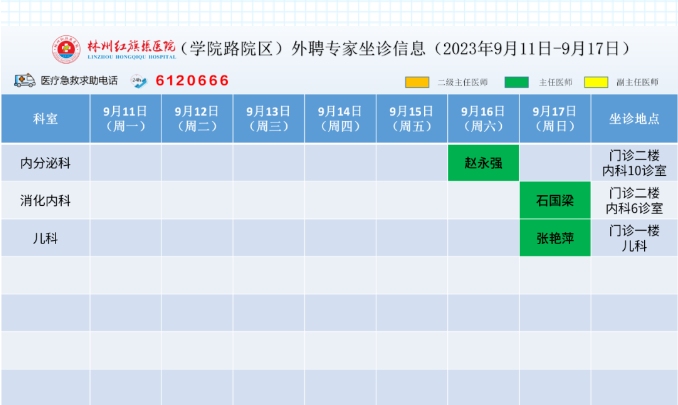
Task: Select the yellow 副主任医师 legend swatch
Action: [596, 82]
